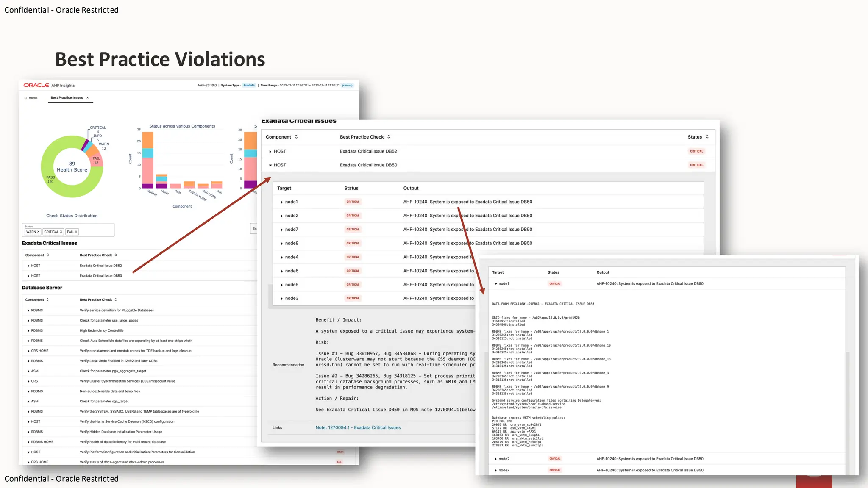868x488 pixels.
Task: Expand the Check Auto Extensible datafiles row
Action: 28,341
